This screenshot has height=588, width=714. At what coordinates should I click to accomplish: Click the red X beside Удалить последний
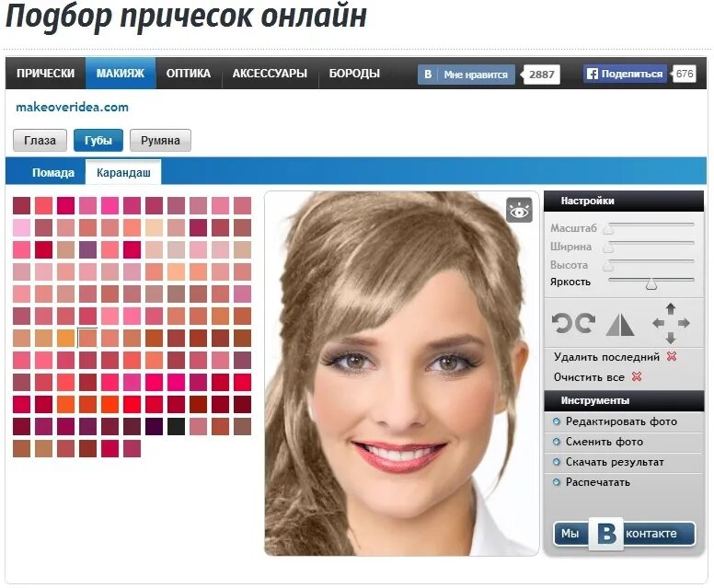coord(672,357)
